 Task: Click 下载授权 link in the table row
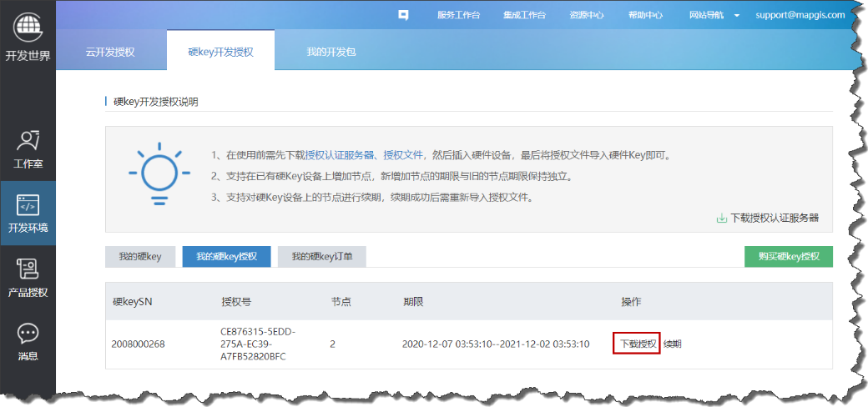point(638,344)
